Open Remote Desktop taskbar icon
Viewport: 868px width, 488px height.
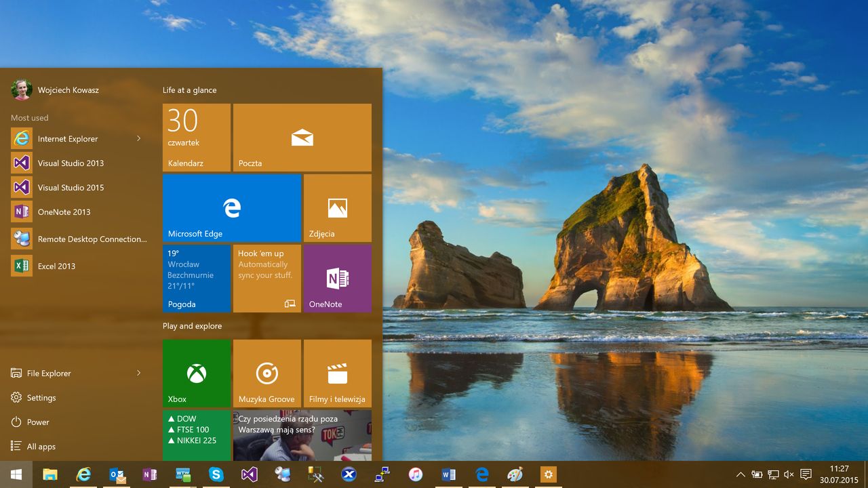(283, 474)
